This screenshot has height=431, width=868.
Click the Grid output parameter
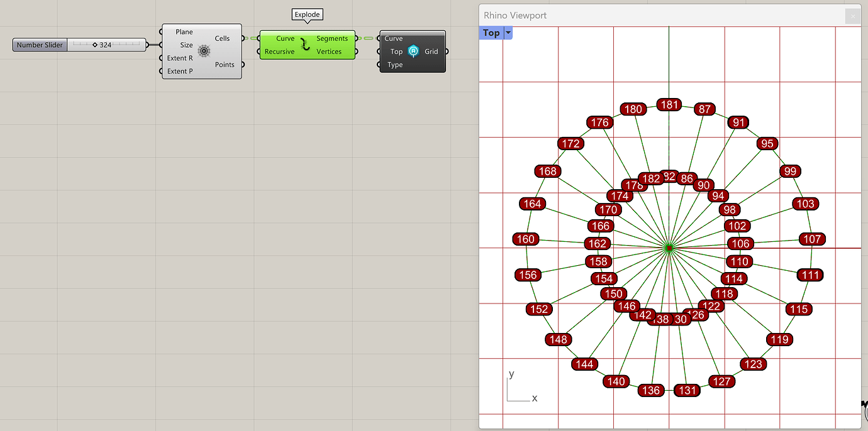(x=431, y=52)
